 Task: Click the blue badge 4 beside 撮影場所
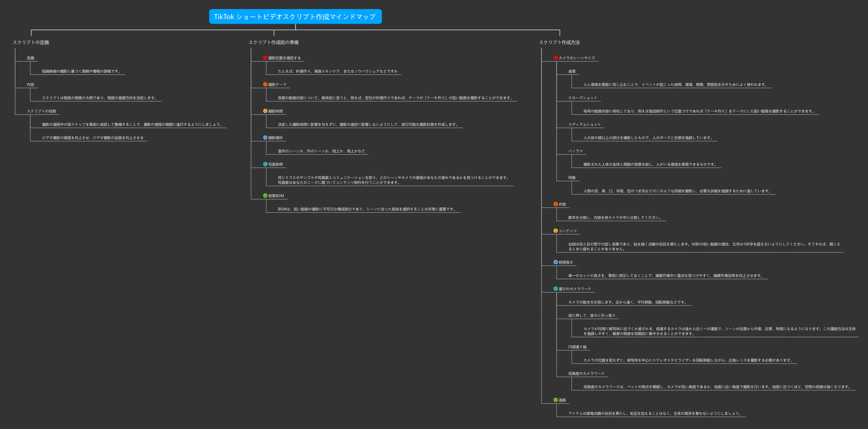coord(265,138)
